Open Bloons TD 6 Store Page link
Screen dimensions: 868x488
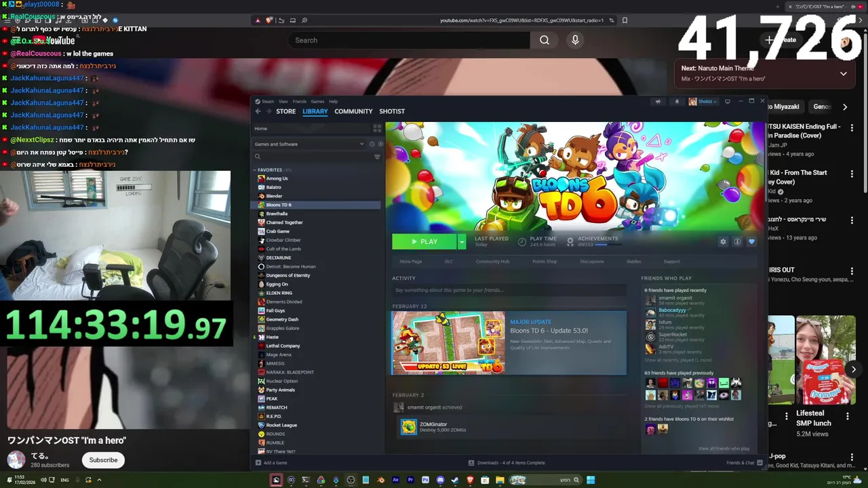click(410, 262)
